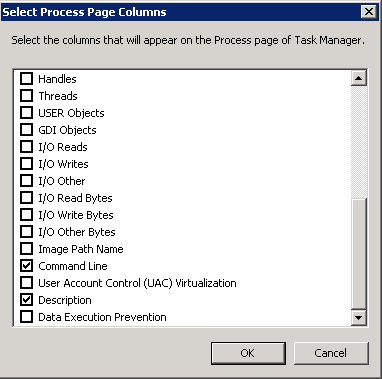Select the I/O Other checkbox
Viewport: 382px width, 379px height.
(26, 181)
